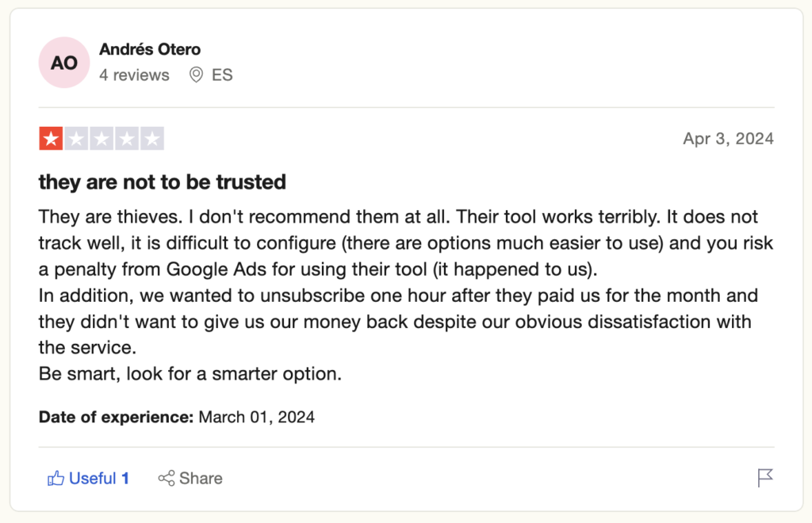The height and width of the screenshot is (523, 812).
Task: Mark the review as Useful
Action: coord(92,478)
